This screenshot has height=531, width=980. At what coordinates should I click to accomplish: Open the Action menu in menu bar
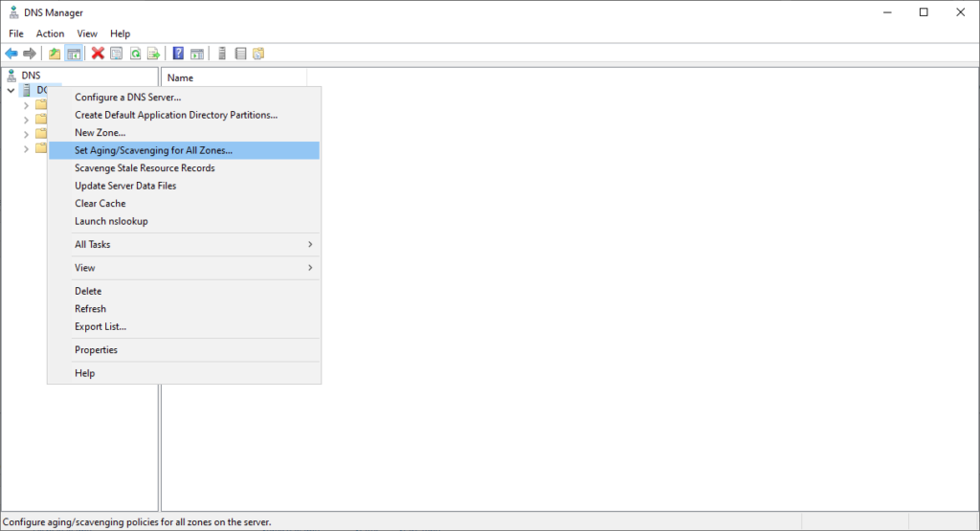click(x=50, y=33)
